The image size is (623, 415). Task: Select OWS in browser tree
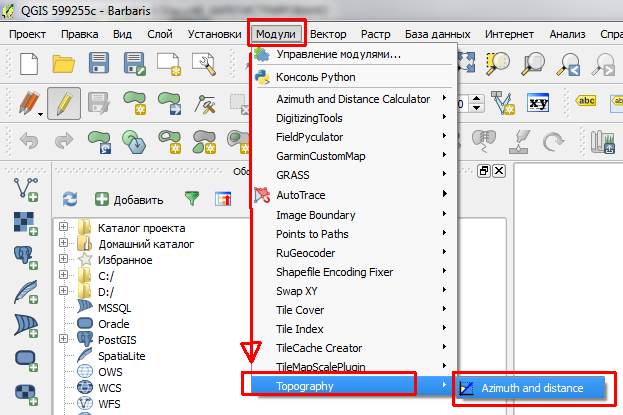pyautogui.click(x=110, y=372)
